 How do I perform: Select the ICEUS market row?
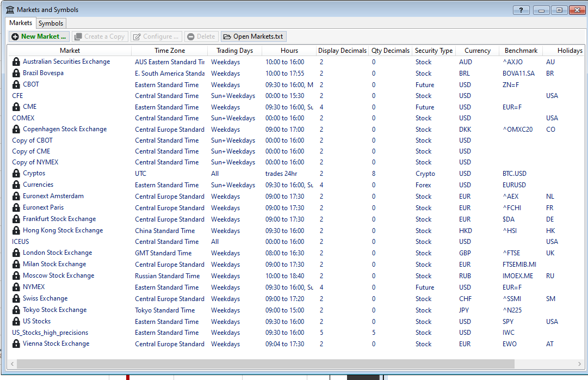pyautogui.click(x=295, y=241)
